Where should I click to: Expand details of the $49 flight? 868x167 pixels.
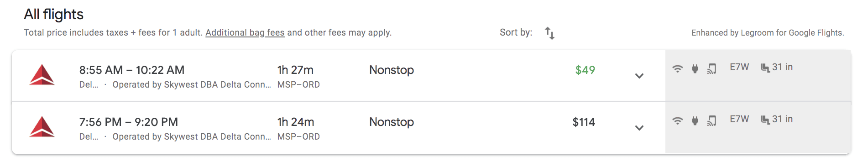pos(639,76)
